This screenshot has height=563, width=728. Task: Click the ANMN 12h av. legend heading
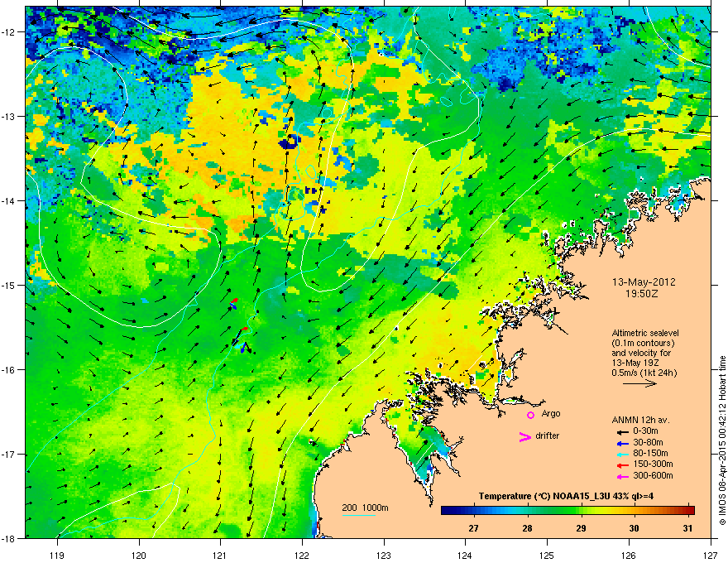pos(639,420)
